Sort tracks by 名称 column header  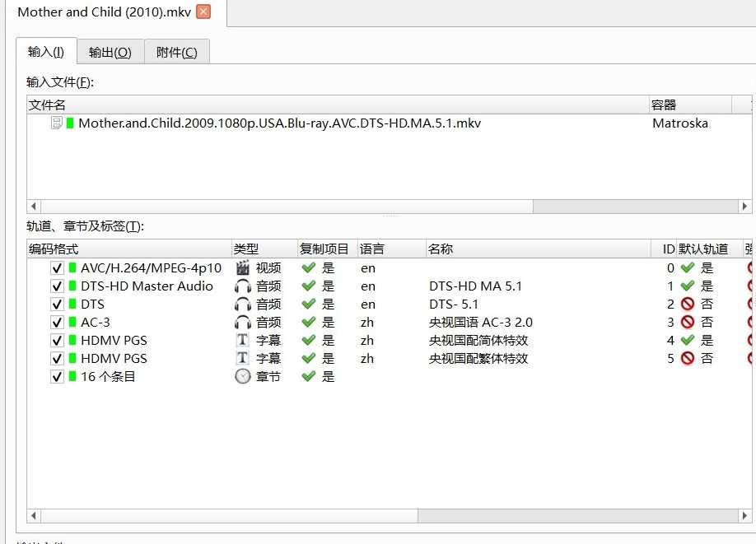(538, 249)
